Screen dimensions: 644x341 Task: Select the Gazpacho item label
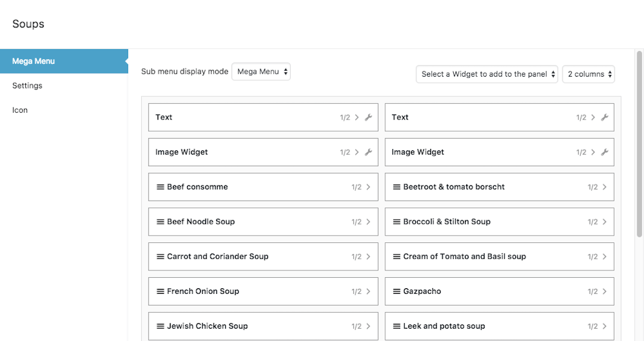(x=422, y=291)
